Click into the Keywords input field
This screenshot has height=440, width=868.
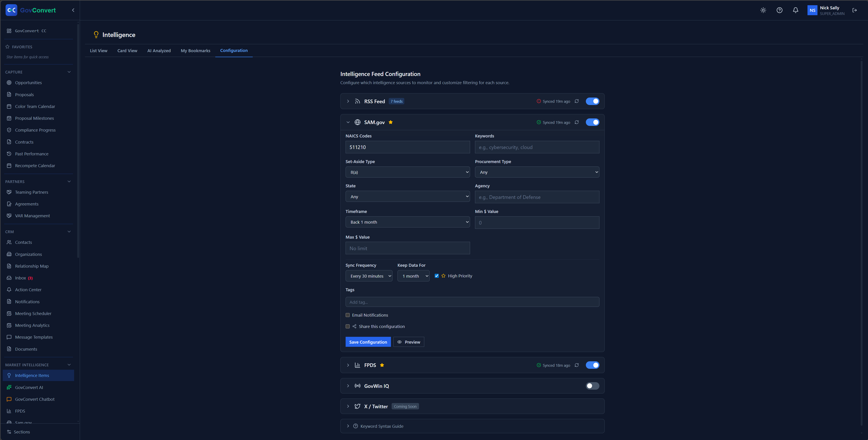(537, 147)
